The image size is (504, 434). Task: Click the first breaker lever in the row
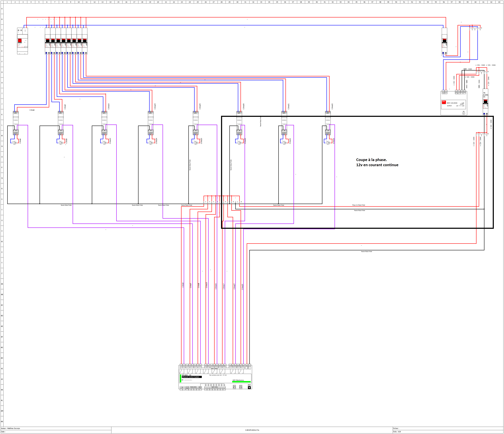coord(48,41)
